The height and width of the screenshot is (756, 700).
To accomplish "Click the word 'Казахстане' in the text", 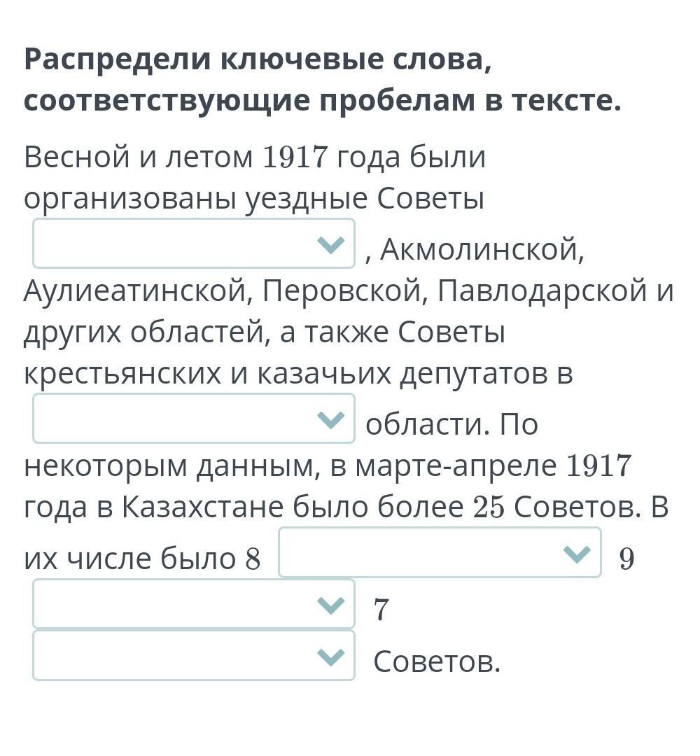I will pyautogui.click(x=203, y=507).
